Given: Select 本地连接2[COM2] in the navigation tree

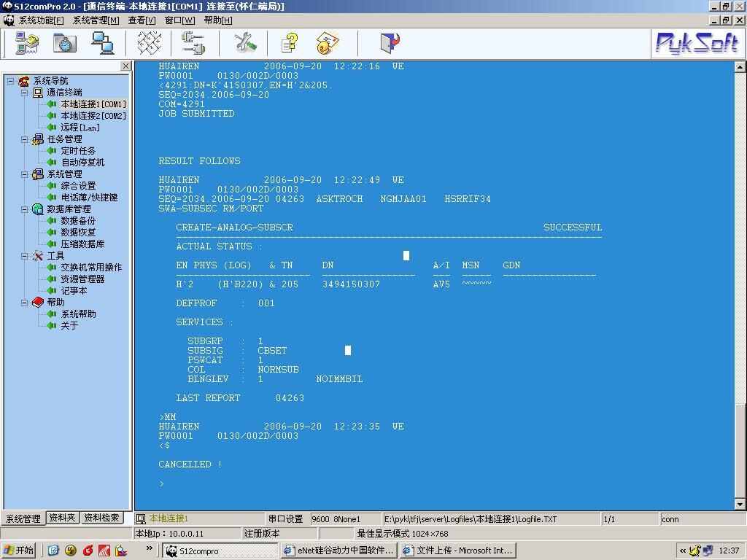Looking at the screenshot, I should 93,116.
